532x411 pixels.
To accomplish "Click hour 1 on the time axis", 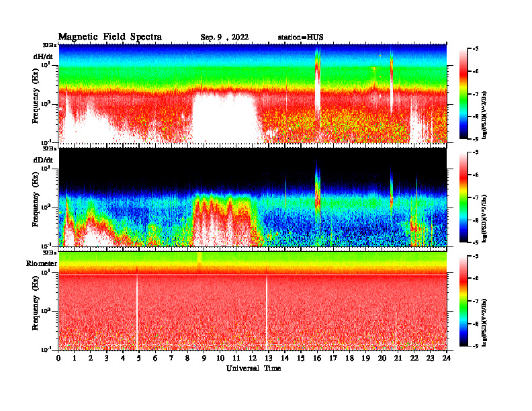I will tap(75, 359).
